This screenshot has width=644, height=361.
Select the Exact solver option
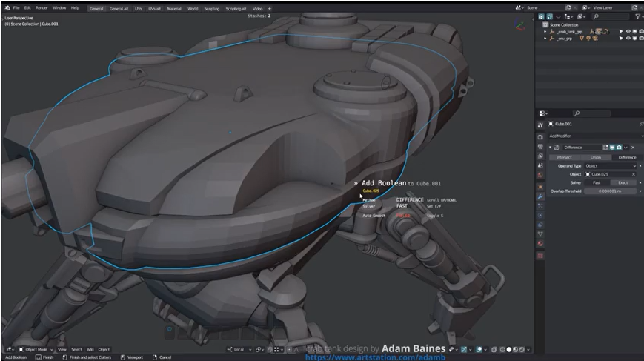pyautogui.click(x=623, y=183)
